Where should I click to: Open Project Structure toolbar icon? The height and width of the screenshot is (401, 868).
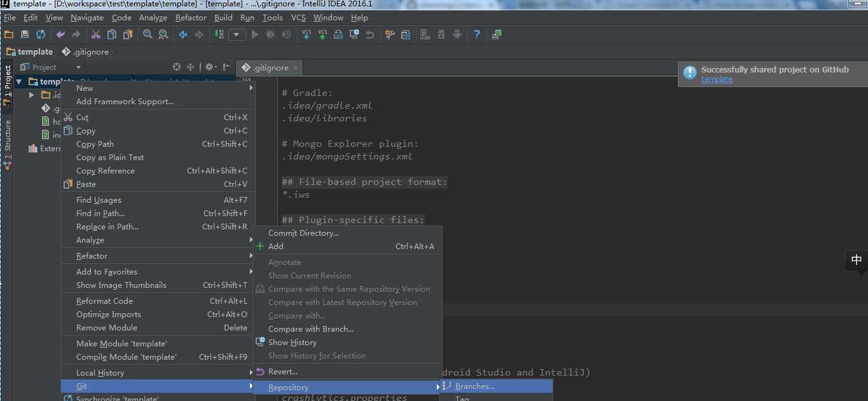(406, 34)
